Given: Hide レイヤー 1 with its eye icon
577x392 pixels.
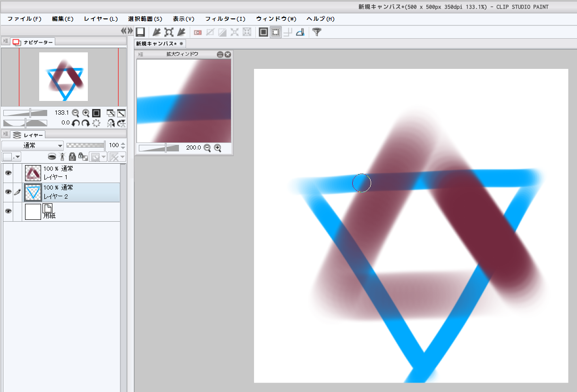Looking at the screenshot, I should pyautogui.click(x=8, y=173).
